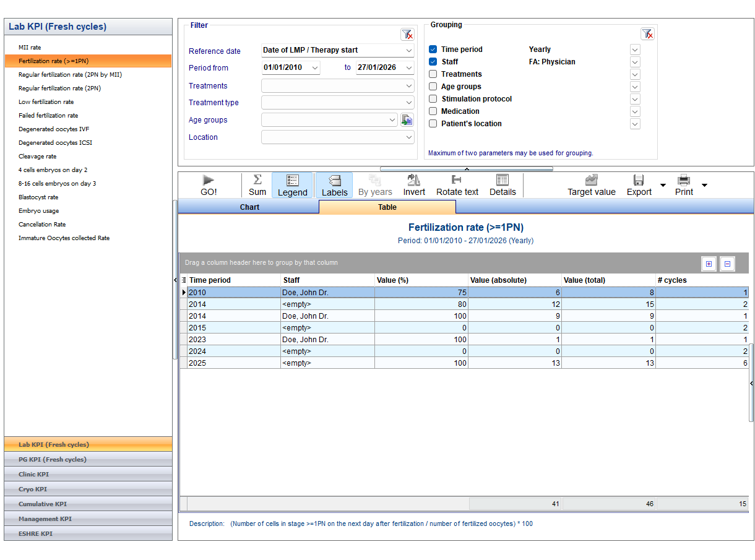Open Details from the toolbar

pyautogui.click(x=503, y=185)
